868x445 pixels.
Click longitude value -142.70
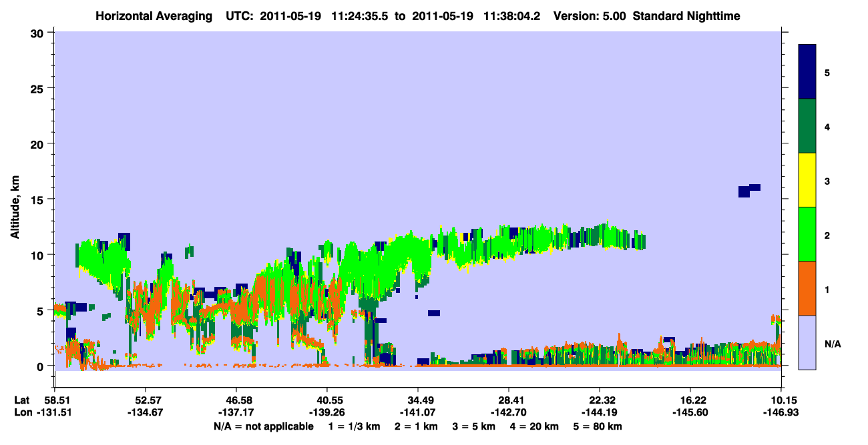[x=509, y=412]
